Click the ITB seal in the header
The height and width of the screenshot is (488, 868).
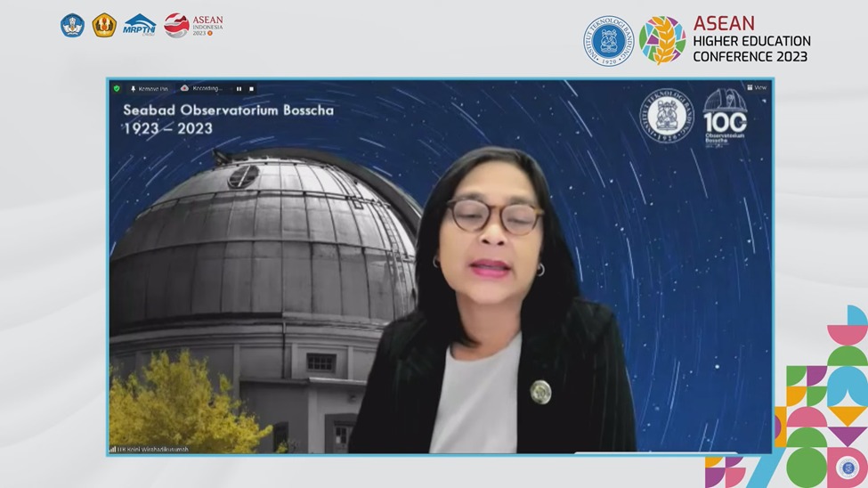tap(608, 40)
